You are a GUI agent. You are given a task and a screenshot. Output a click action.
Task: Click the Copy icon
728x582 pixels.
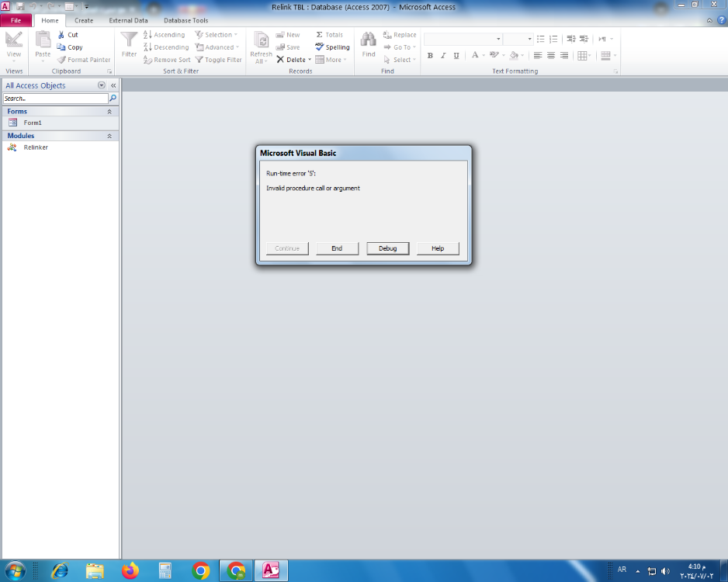[x=61, y=47]
